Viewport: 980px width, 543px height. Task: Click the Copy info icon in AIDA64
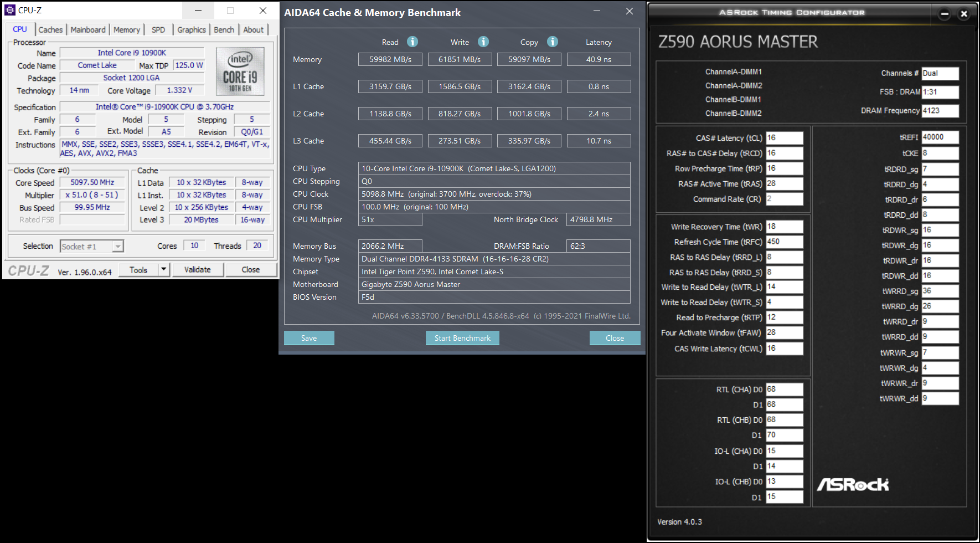click(x=553, y=42)
